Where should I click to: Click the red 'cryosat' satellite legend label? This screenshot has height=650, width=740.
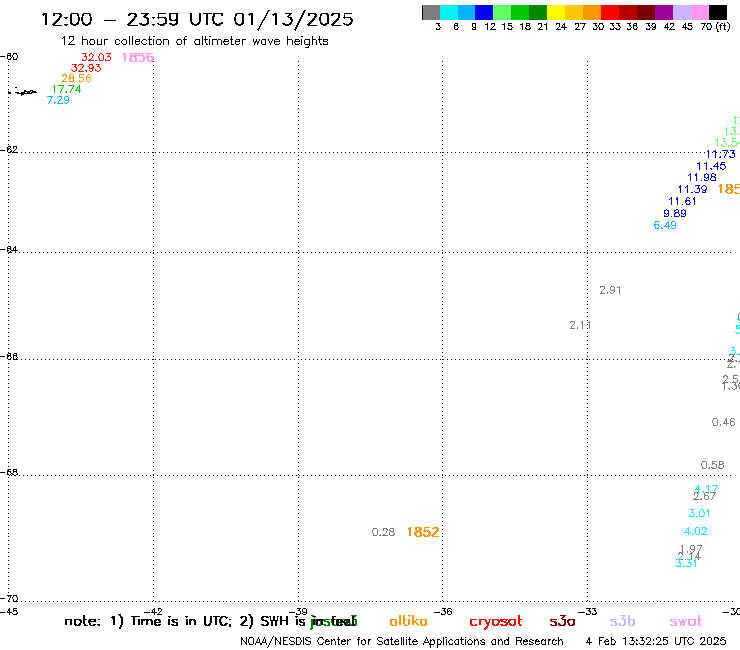pos(496,622)
